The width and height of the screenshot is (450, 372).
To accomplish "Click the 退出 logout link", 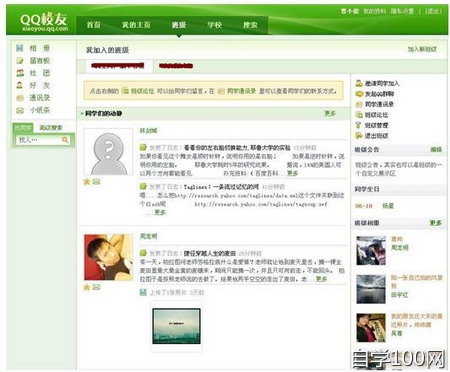I will (x=433, y=11).
